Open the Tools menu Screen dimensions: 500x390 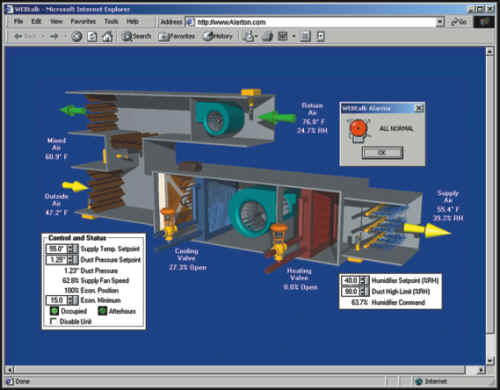[111, 21]
